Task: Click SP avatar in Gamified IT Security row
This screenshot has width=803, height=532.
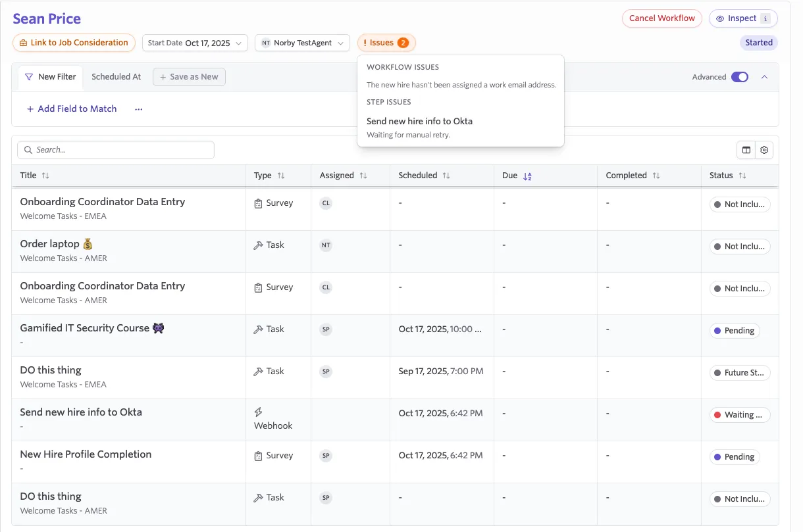Action: tap(326, 329)
